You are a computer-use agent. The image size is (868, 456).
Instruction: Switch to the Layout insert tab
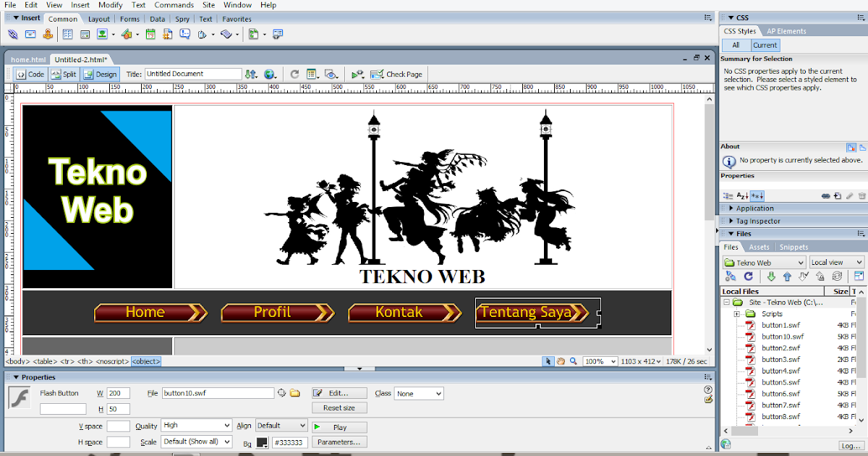[99, 19]
